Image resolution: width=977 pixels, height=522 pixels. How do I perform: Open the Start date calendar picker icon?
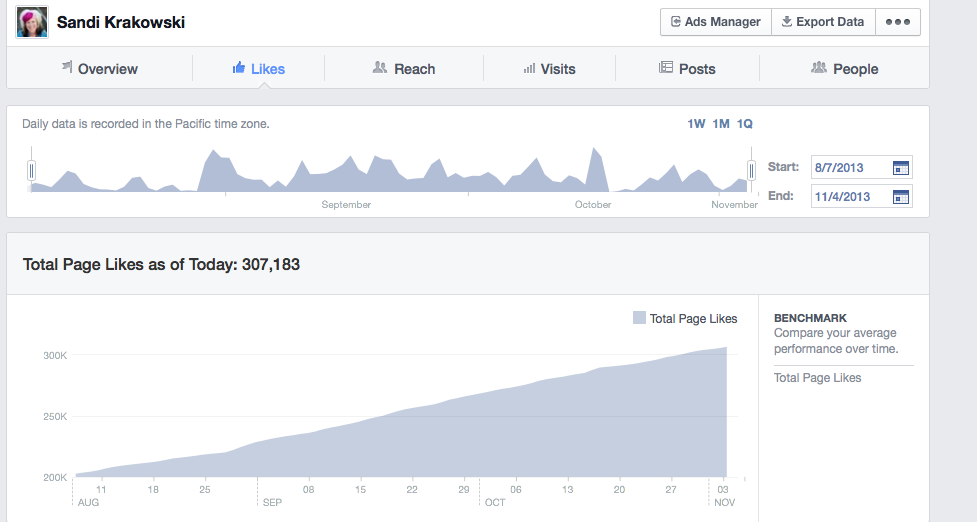[x=900, y=168]
